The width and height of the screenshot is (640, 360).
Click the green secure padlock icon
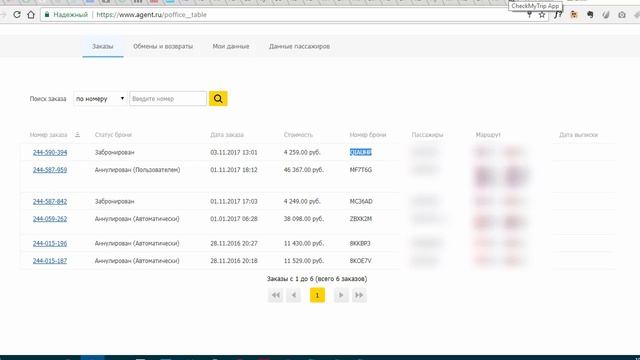click(x=47, y=15)
